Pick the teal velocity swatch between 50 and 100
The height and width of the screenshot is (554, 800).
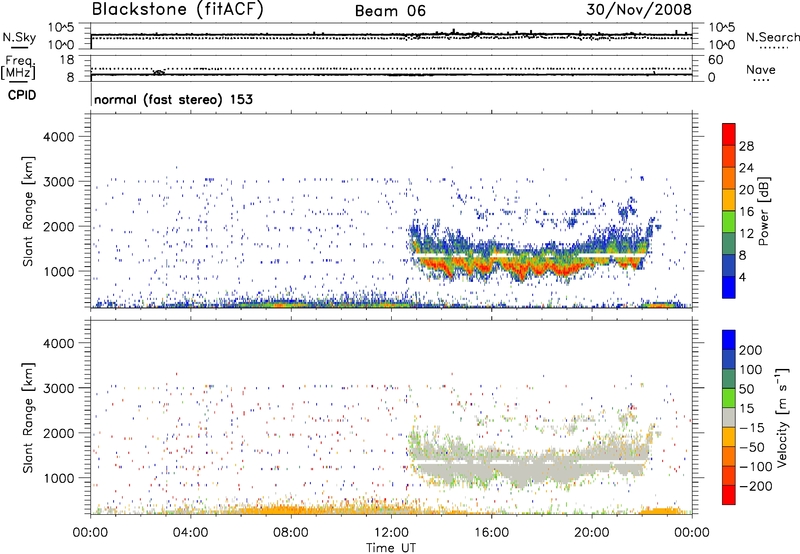tap(729, 379)
